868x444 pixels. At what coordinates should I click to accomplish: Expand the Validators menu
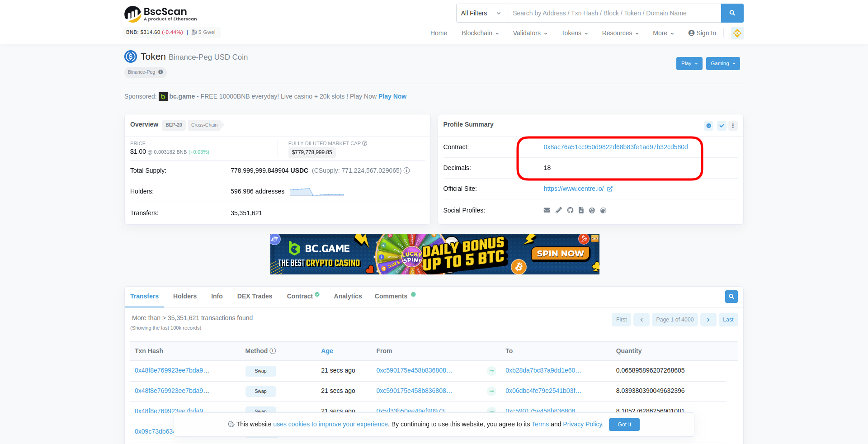(530, 33)
